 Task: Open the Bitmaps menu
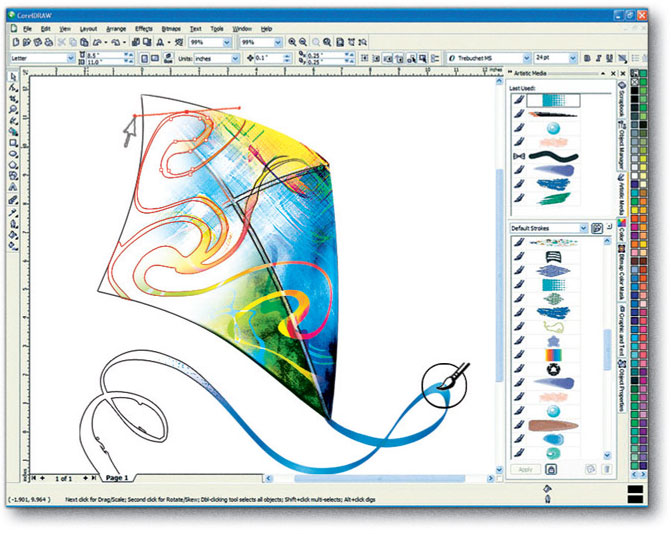tap(171, 29)
